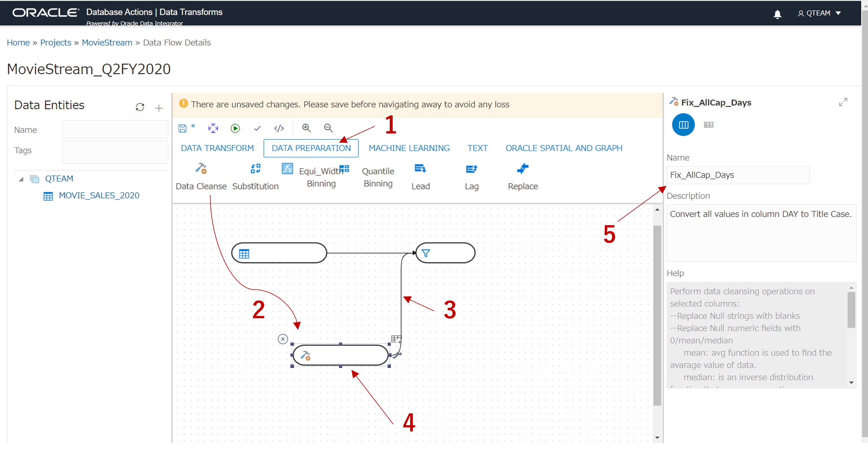The height and width of the screenshot is (452, 868).
Task: Click the Save data flow icon
Action: point(182,128)
